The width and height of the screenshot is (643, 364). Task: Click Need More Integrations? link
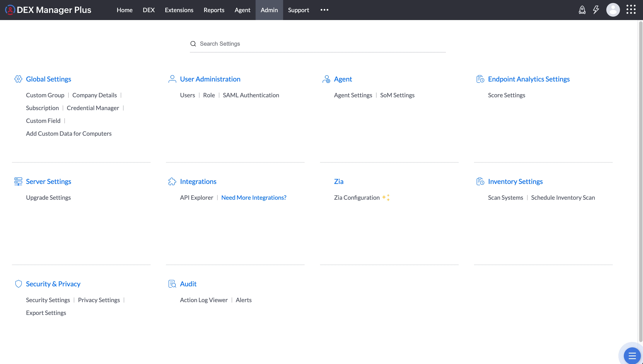pyautogui.click(x=254, y=198)
